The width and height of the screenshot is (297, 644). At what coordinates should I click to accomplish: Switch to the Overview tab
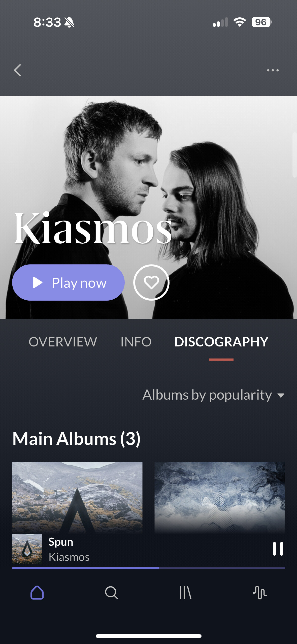(63, 342)
